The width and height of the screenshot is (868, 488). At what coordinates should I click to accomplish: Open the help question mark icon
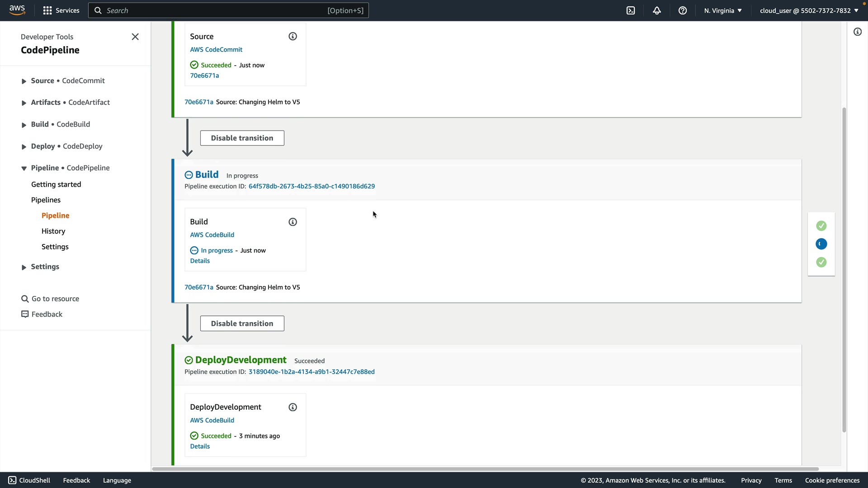(683, 10)
